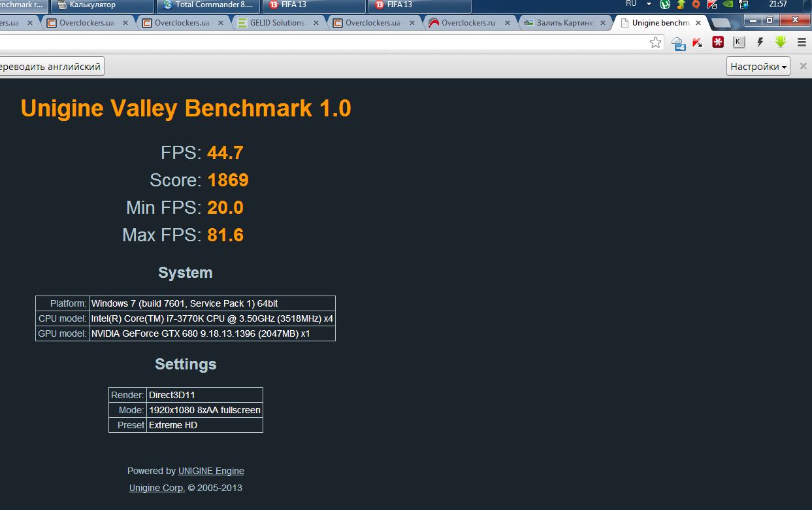Open Калькулятор from the taskbar
This screenshot has width=812, height=510.
point(102,6)
